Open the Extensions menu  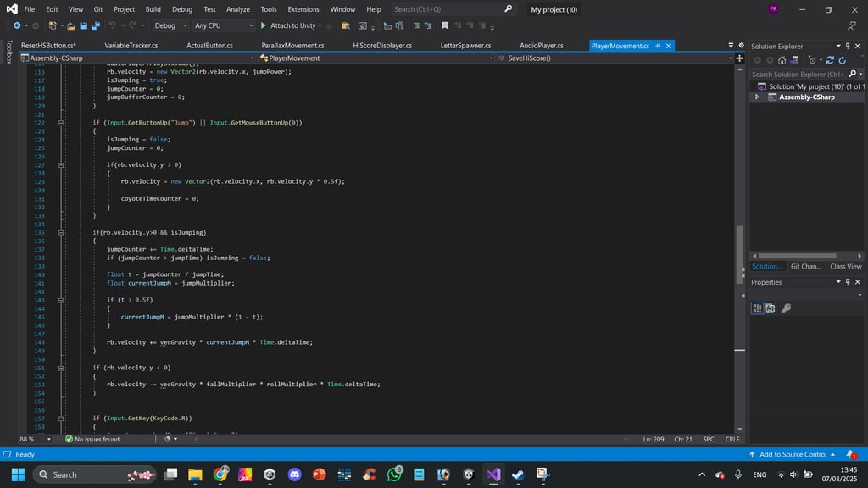[x=303, y=9]
